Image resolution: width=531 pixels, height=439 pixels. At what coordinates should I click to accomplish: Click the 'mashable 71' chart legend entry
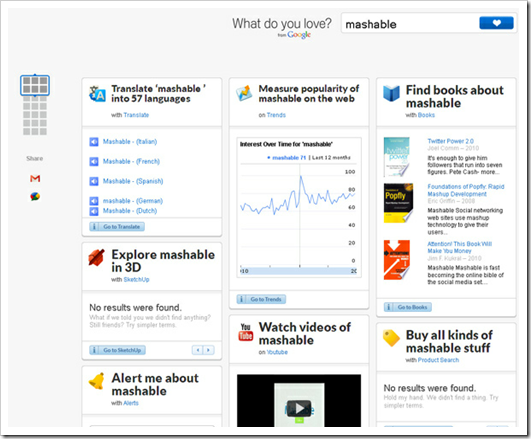[287, 158]
